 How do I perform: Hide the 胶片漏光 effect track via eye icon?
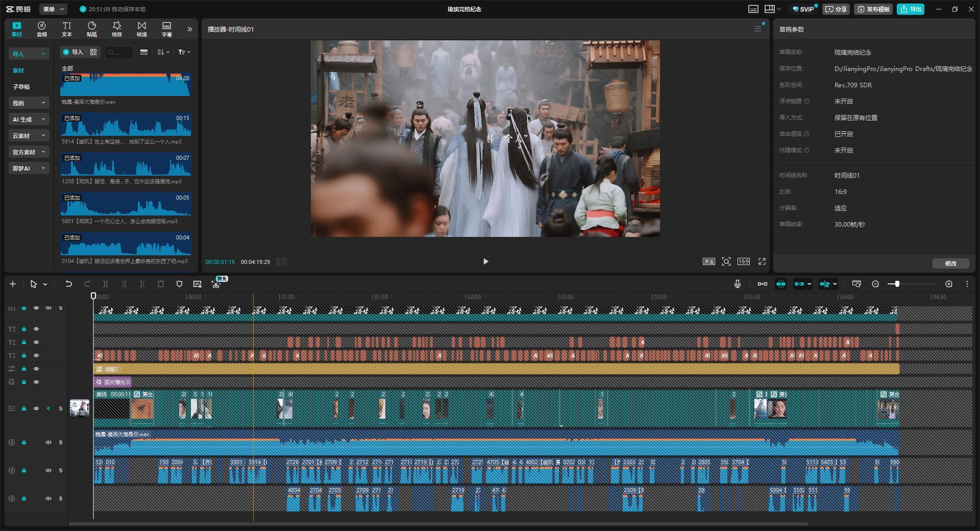(x=36, y=382)
